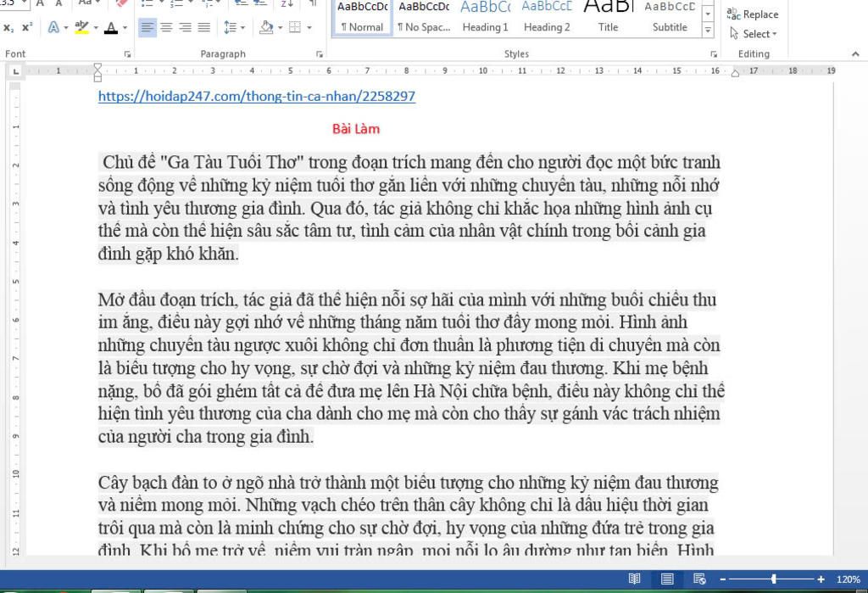Apply Heading 1 style
Image resolution: width=868 pixels, height=593 pixels.
(486, 17)
